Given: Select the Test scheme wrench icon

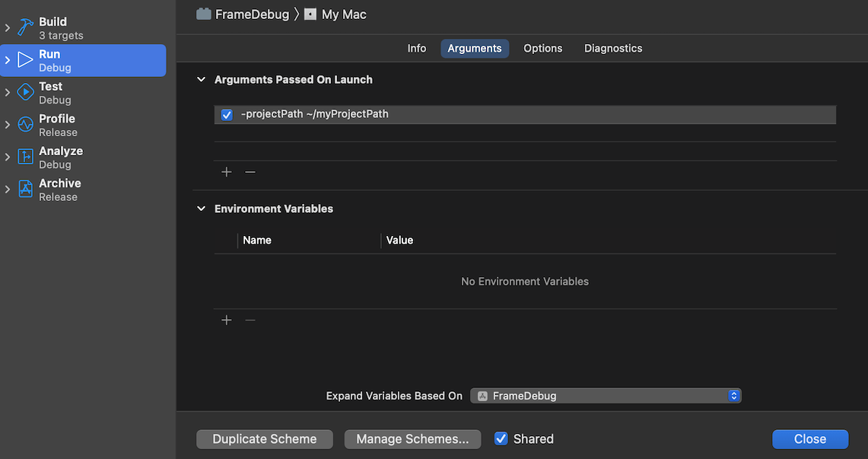Looking at the screenshot, I should 25,92.
